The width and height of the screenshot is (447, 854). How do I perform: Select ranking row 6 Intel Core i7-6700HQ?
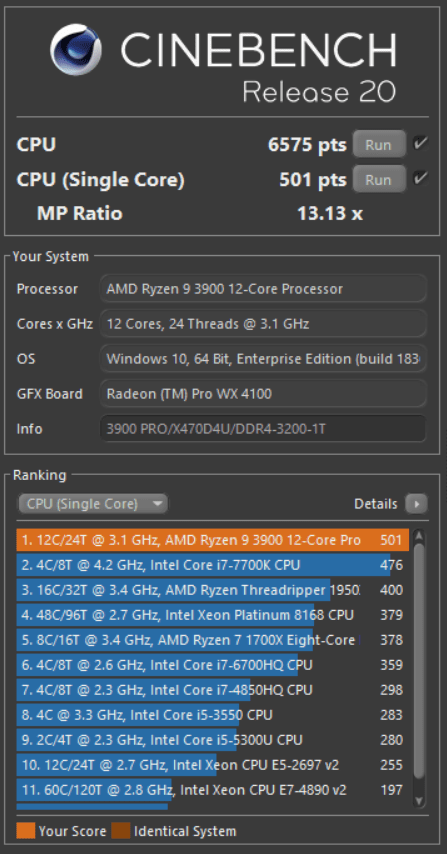tap(212, 665)
